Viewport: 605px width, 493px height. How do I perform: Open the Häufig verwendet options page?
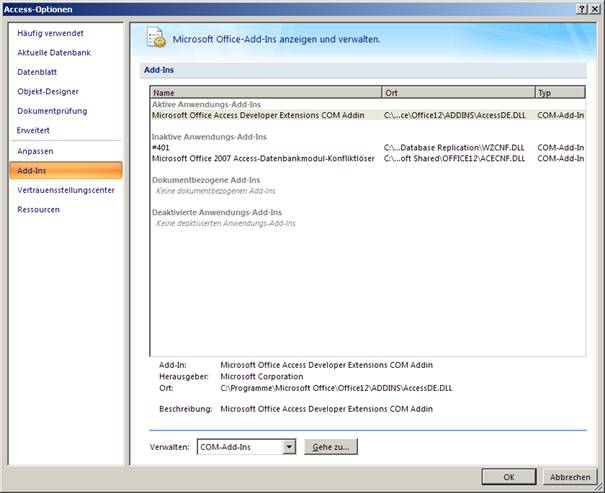50,33
